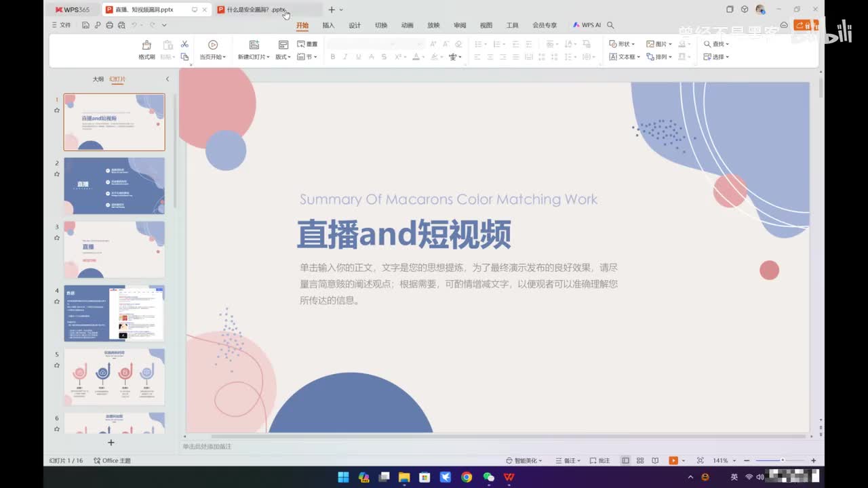Viewport: 868px width, 488px height.
Task: Open the View (视图) ribbon tab
Action: tap(486, 25)
